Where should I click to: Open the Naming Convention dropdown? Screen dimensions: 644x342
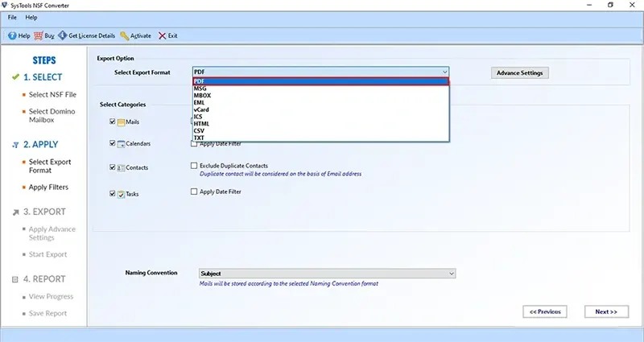328,274
